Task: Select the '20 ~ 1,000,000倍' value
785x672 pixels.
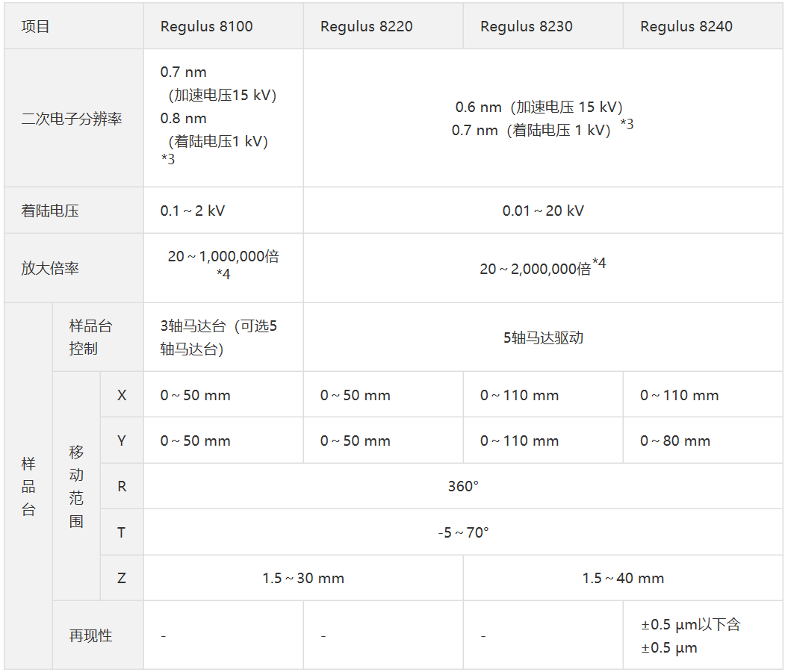Action: 223,256
